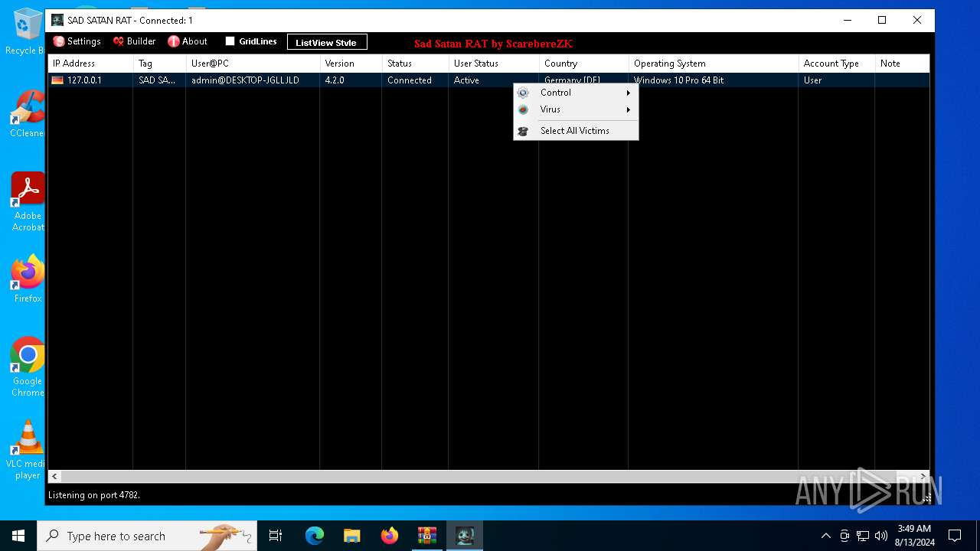980x551 pixels.
Task: Click the taskbar search box
Action: pos(147,536)
